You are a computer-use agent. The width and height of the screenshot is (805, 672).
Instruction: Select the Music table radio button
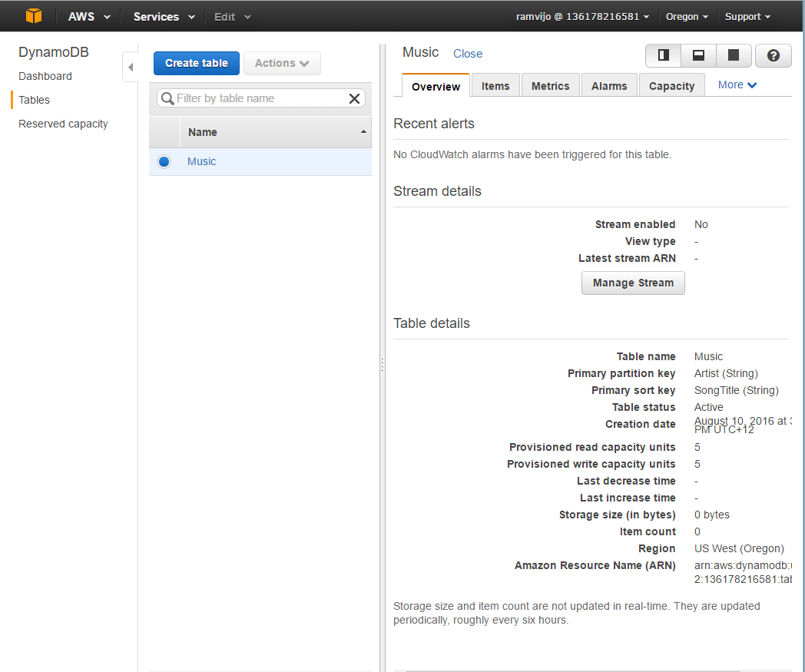(x=164, y=162)
